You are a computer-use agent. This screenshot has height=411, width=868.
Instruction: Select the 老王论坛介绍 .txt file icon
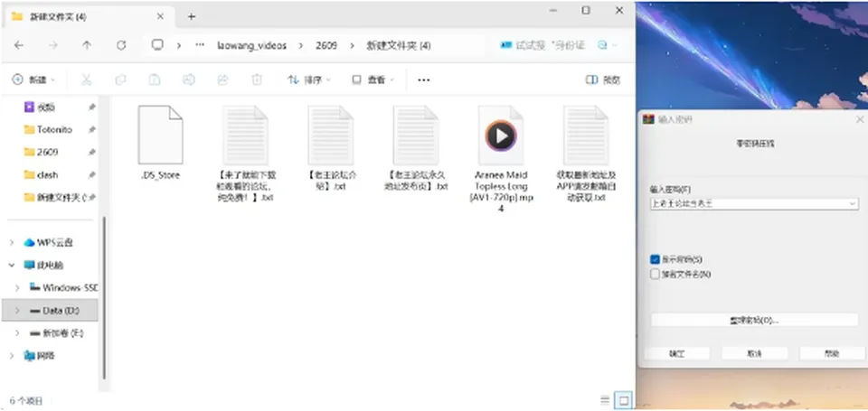click(331, 135)
